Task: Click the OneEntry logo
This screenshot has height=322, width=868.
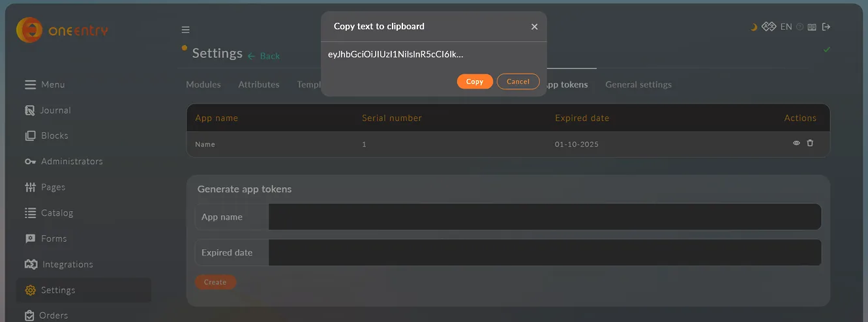Action: click(63, 29)
